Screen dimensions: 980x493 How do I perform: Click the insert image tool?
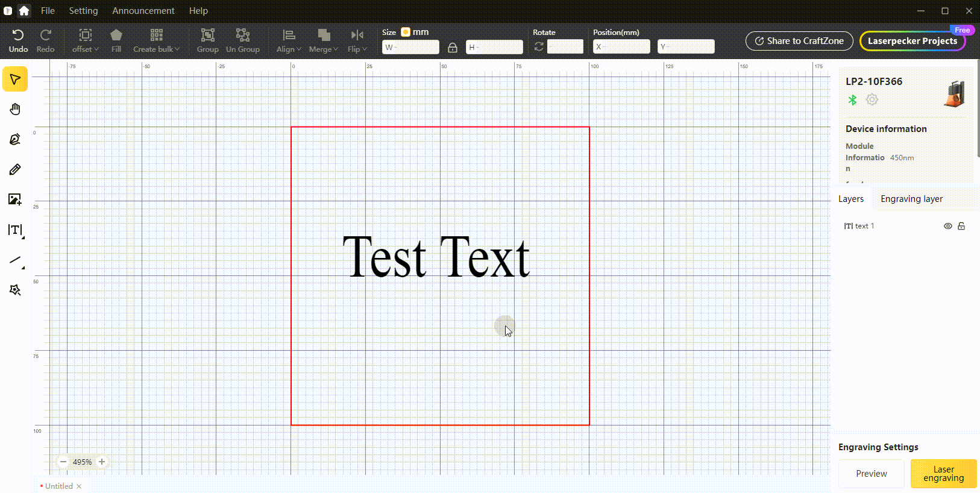pyautogui.click(x=15, y=199)
